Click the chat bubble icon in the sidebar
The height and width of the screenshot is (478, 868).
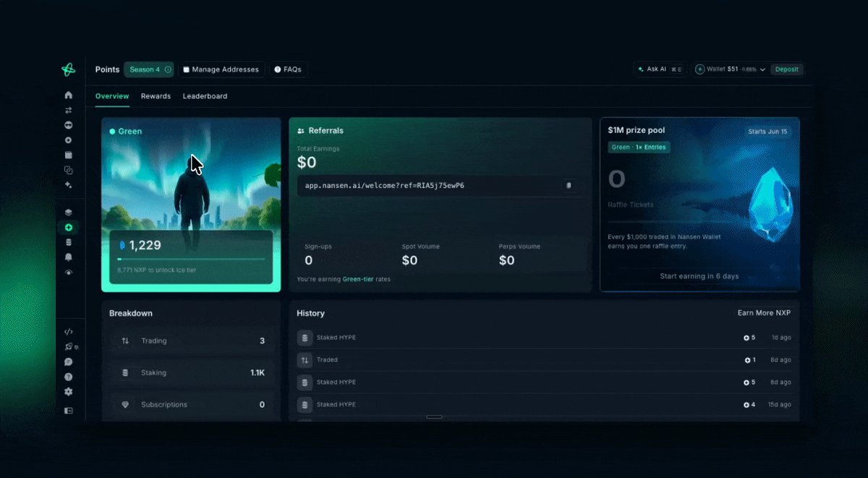click(x=69, y=362)
